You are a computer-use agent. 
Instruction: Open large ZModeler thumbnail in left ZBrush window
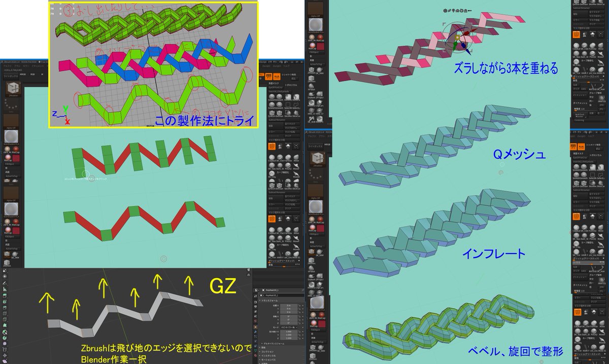pos(13,89)
